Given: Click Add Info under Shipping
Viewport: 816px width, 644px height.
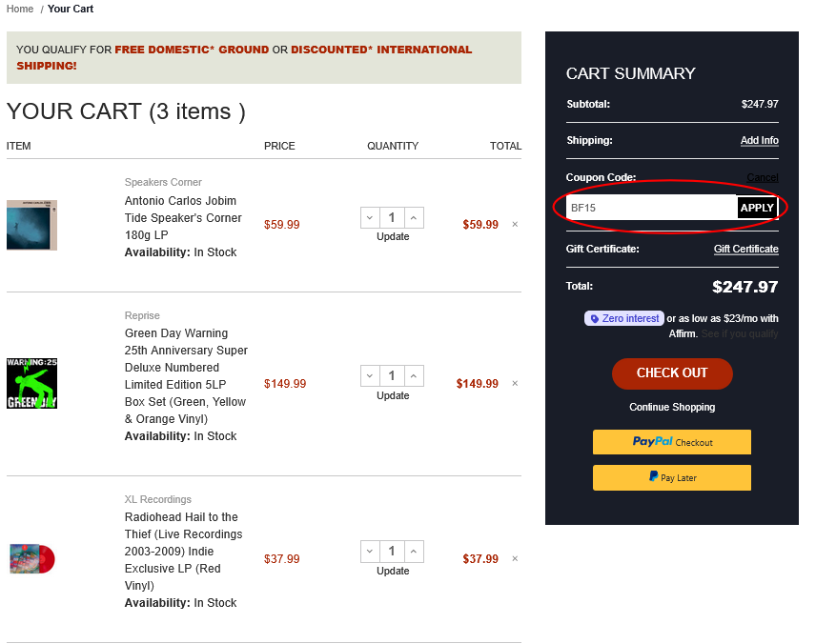Looking at the screenshot, I should pyautogui.click(x=759, y=140).
